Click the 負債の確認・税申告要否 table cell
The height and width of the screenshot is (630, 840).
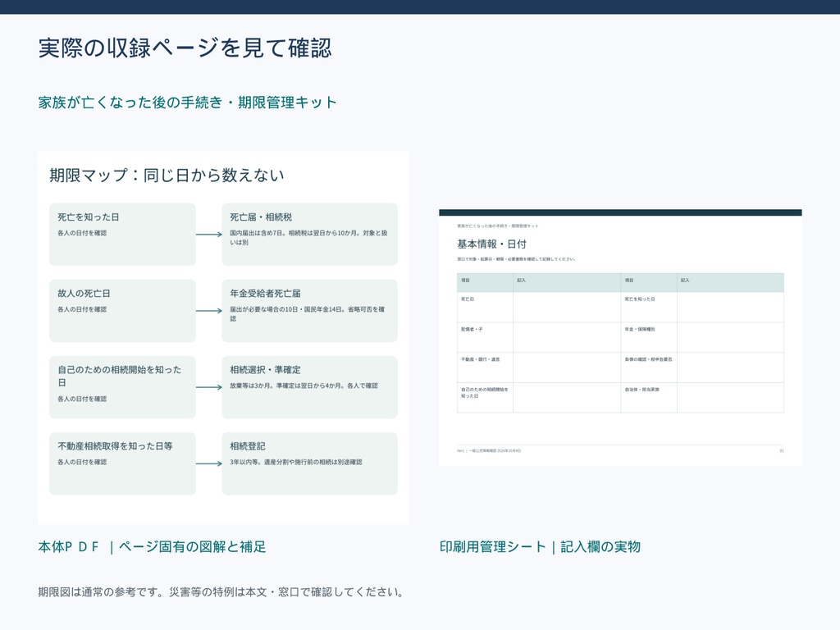click(649, 367)
